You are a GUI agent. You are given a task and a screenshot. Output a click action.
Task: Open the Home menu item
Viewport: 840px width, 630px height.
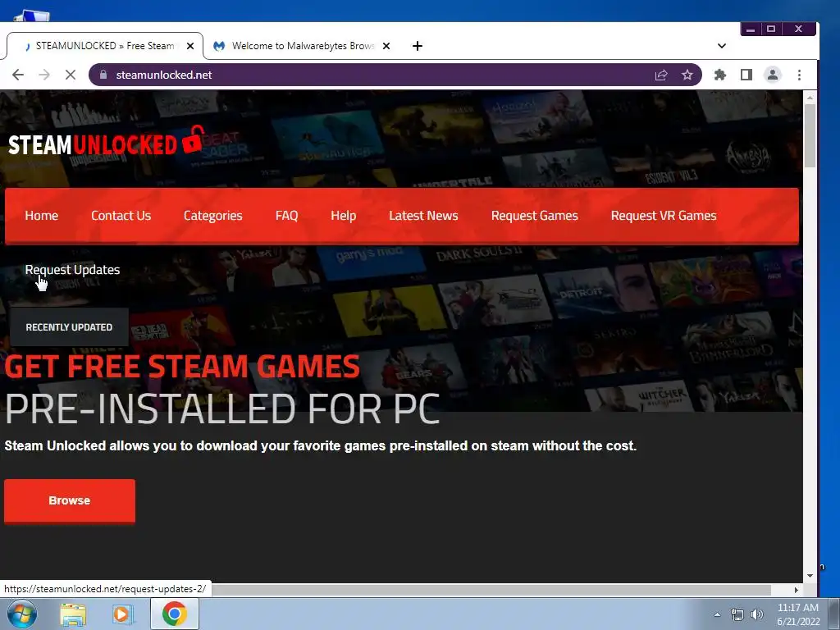coord(41,216)
